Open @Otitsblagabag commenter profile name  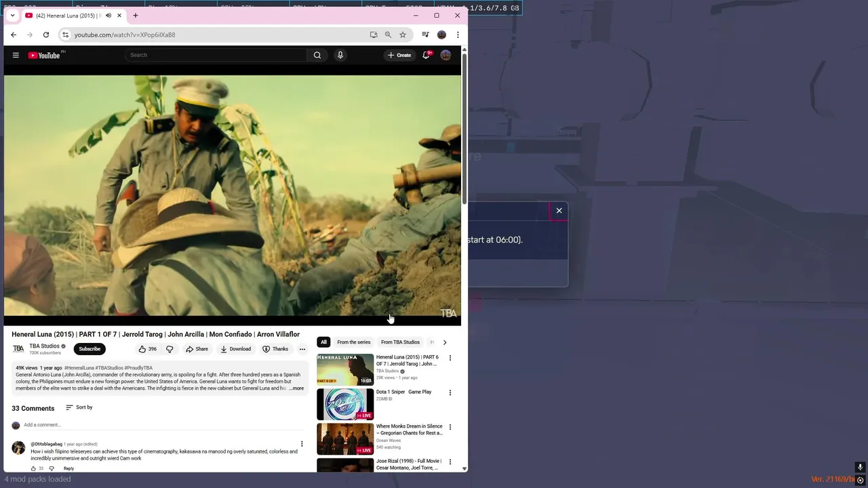tap(46, 444)
